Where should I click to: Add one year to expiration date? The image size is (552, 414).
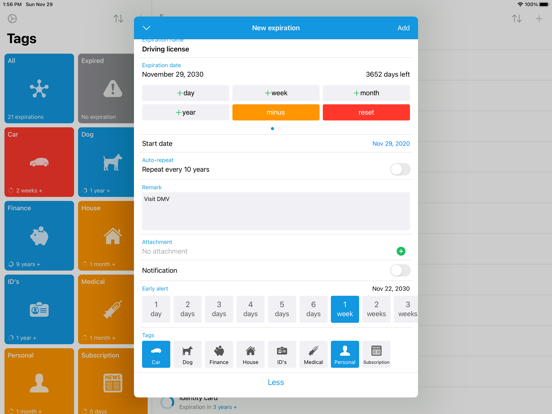tap(186, 112)
